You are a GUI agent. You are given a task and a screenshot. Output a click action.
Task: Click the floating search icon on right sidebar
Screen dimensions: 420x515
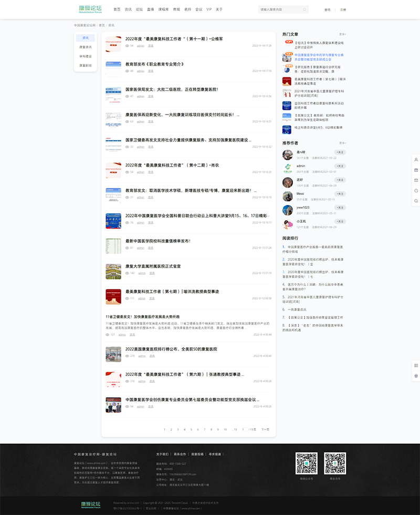(x=416, y=201)
